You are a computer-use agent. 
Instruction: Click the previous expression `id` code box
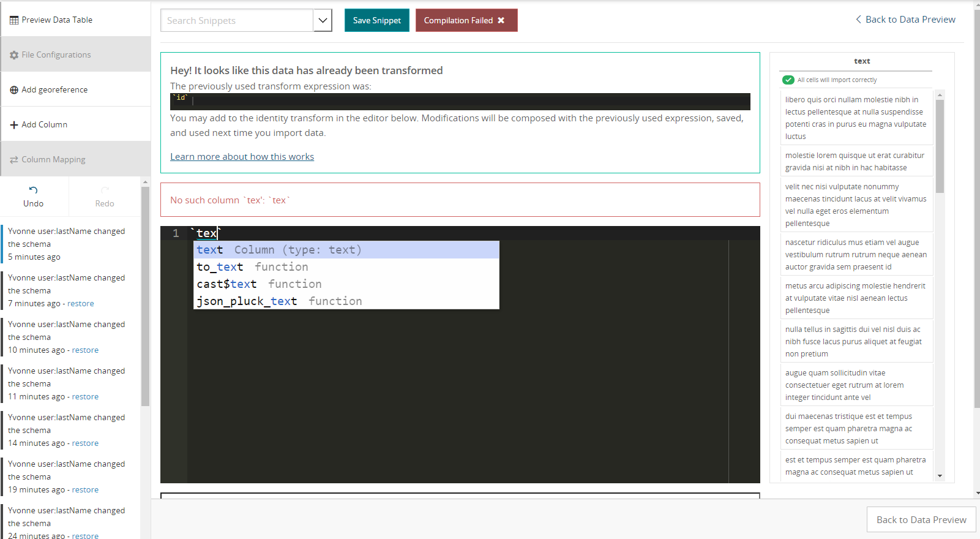pos(460,102)
